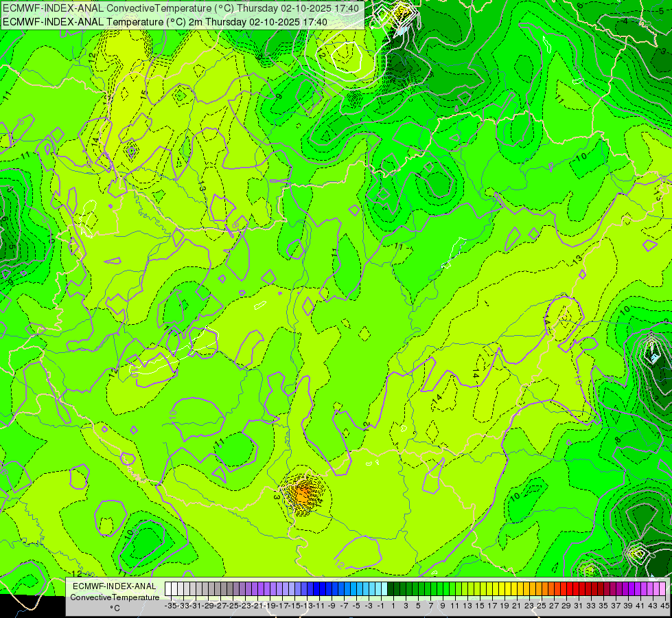Click the legend scale value '9'
Viewport: 672px width, 618px height.
click(x=443, y=606)
